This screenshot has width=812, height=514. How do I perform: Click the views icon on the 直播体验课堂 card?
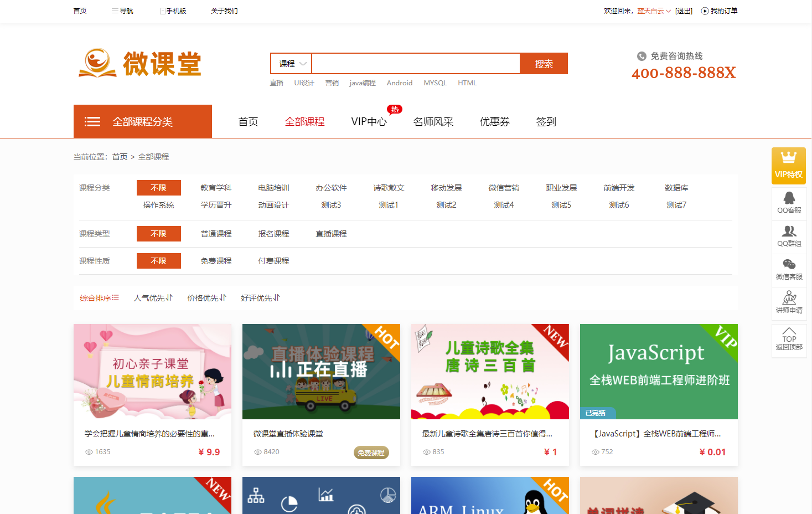click(257, 452)
